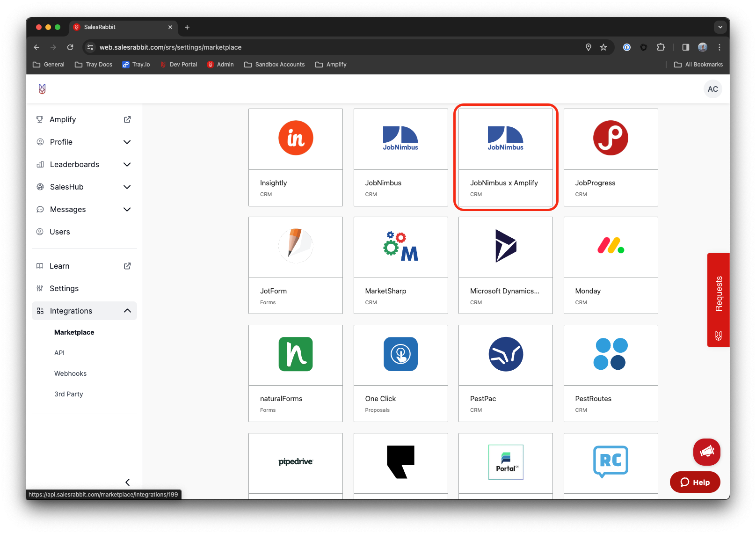The image size is (756, 534).
Task: Expand the Leaderboards chevron
Action: [127, 164]
